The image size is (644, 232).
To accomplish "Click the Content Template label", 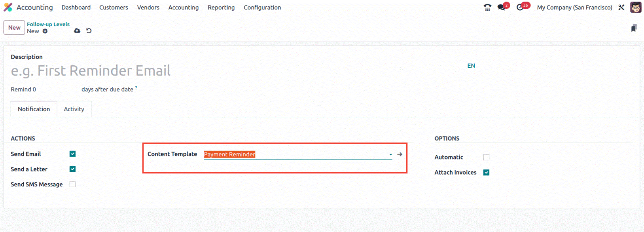I will click(x=172, y=154).
